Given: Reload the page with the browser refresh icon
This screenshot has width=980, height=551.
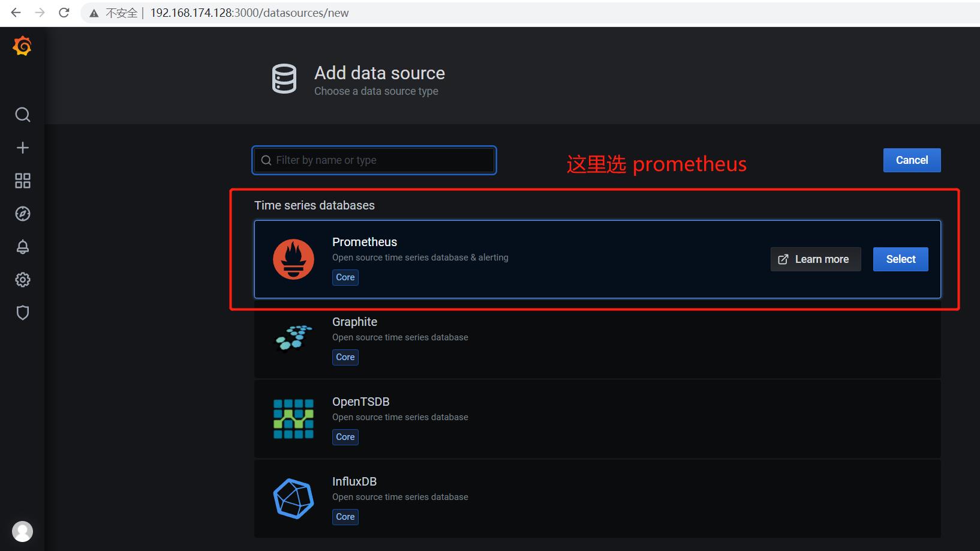Looking at the screenshot, I should (64, 13).
